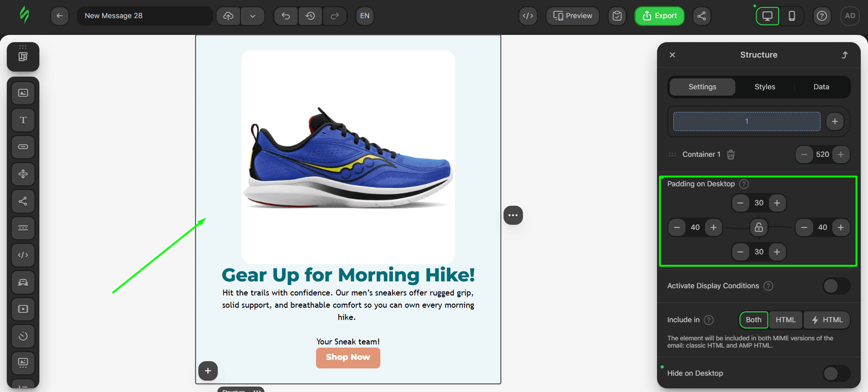Open the HTML code block tool
This screenshot has height=392, width=868.
pos(23,255)
